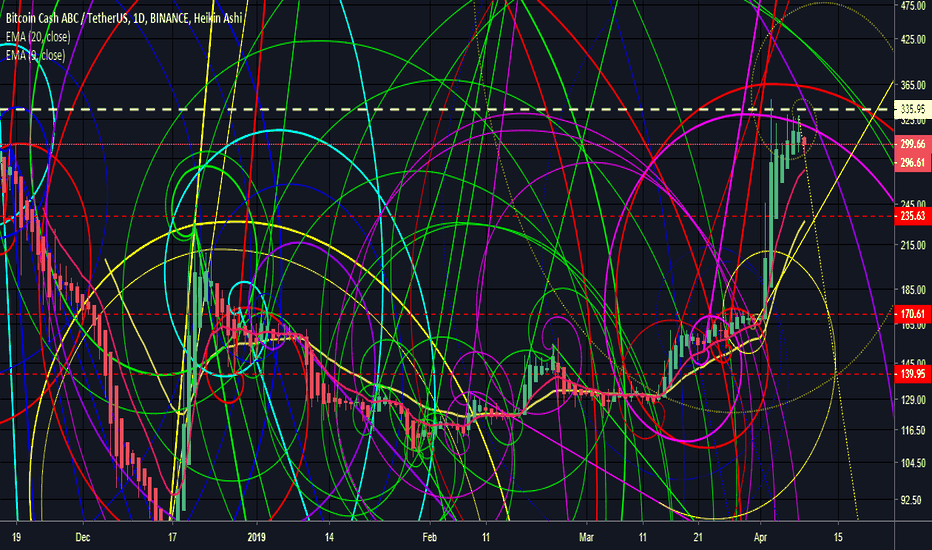Click the 11 date label following Feb

point(486,538)
